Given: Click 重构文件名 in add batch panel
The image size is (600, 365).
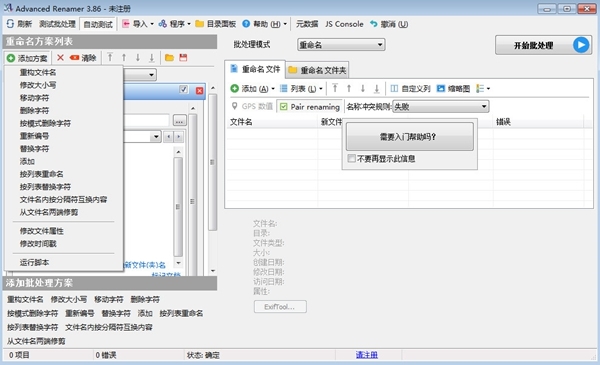Looking at the screenshot, I should (25, 299).
